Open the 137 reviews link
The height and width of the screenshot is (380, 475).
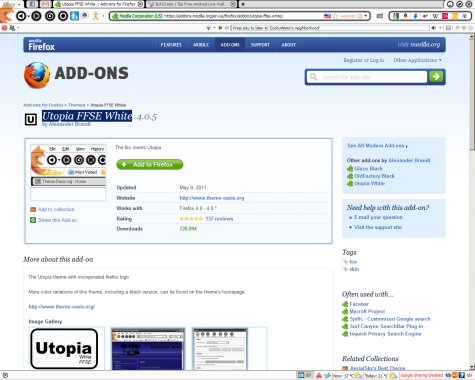click(219, 219)
